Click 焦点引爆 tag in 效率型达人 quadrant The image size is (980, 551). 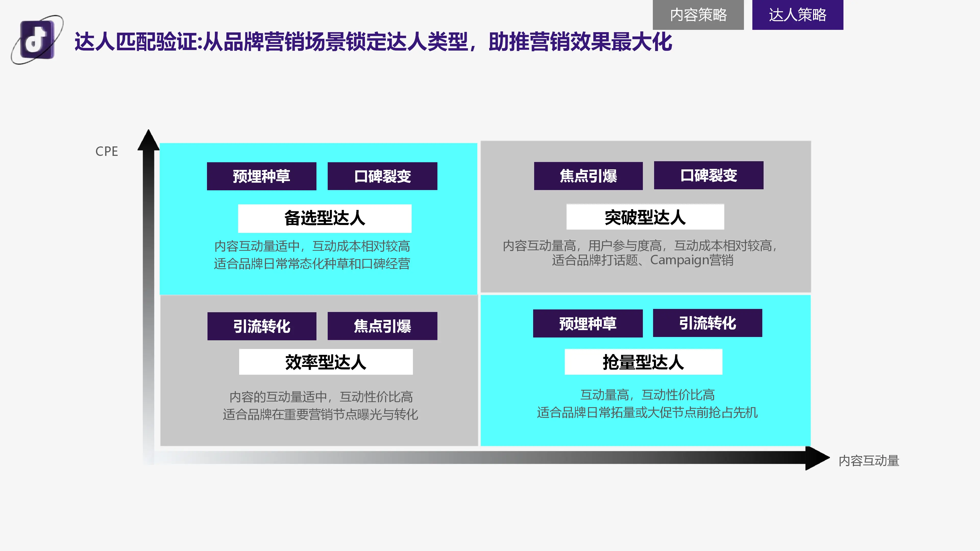coord(382,326)
